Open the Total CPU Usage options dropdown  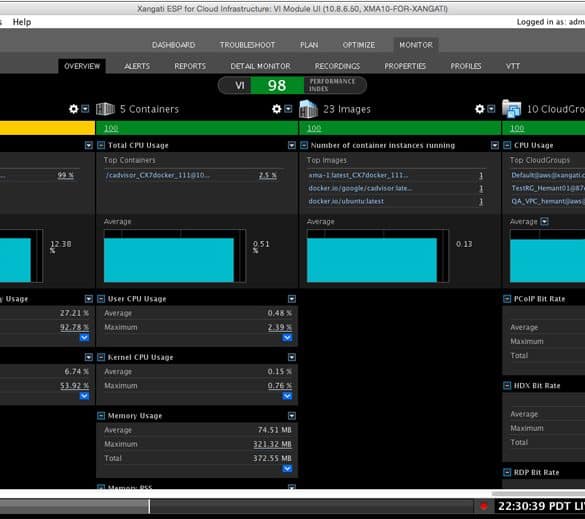(292, 145)
